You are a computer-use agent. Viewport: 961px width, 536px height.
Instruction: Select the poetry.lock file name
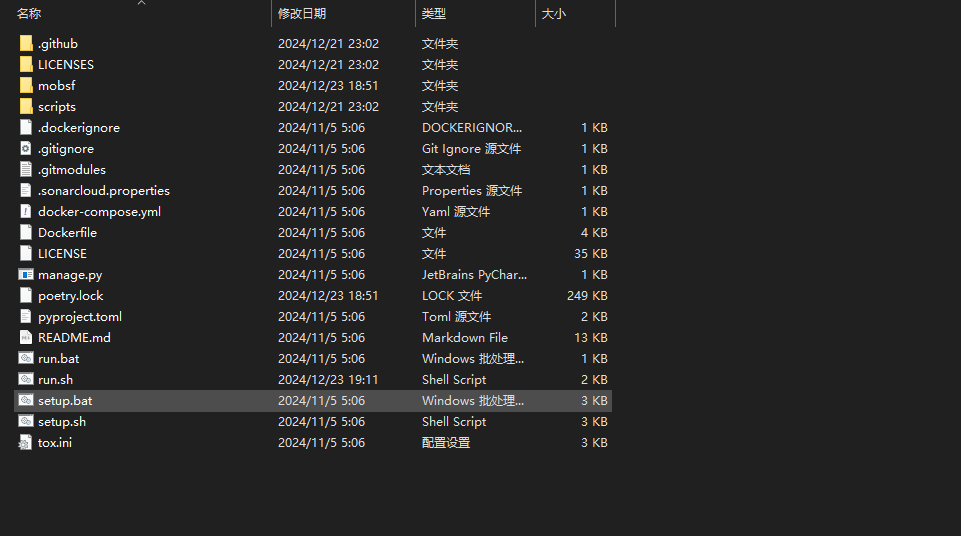[x=70, y=295]
